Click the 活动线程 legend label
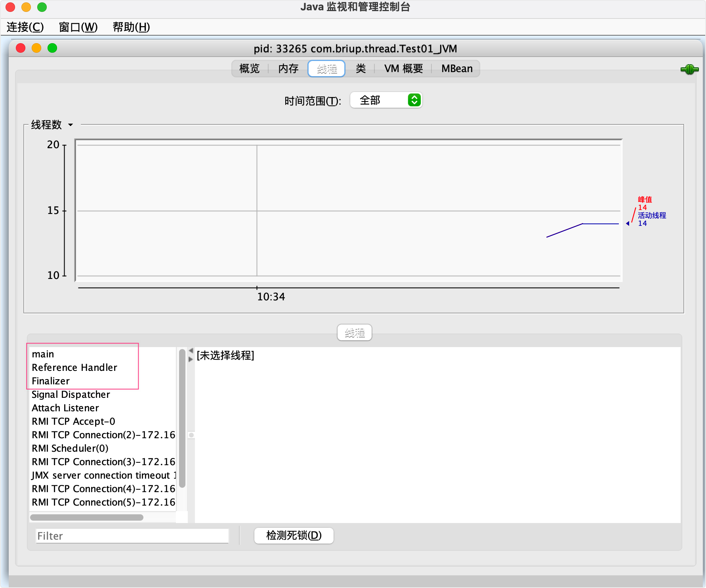This screenshot has width=706, height=588. pos(652,215)
